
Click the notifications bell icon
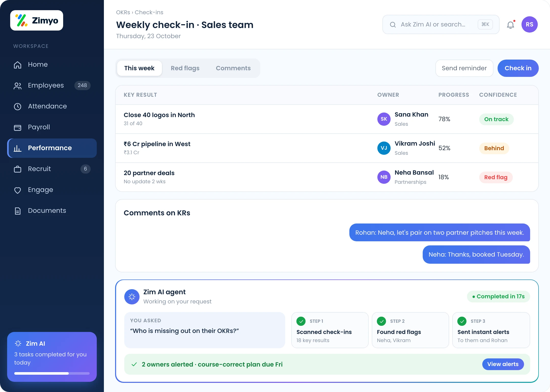tap(511, 25)
